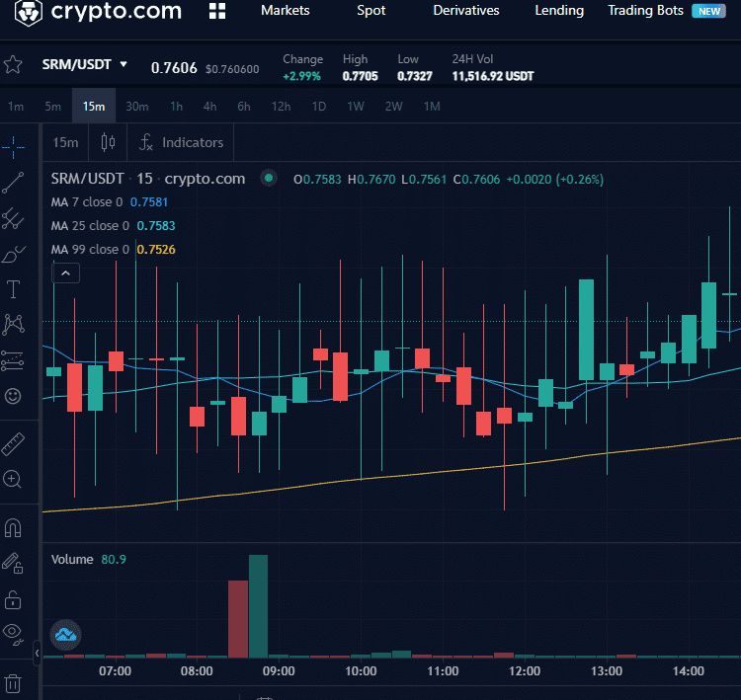Switch to 1m timeframe
The image size is (741, 700).
pos(16,107)
